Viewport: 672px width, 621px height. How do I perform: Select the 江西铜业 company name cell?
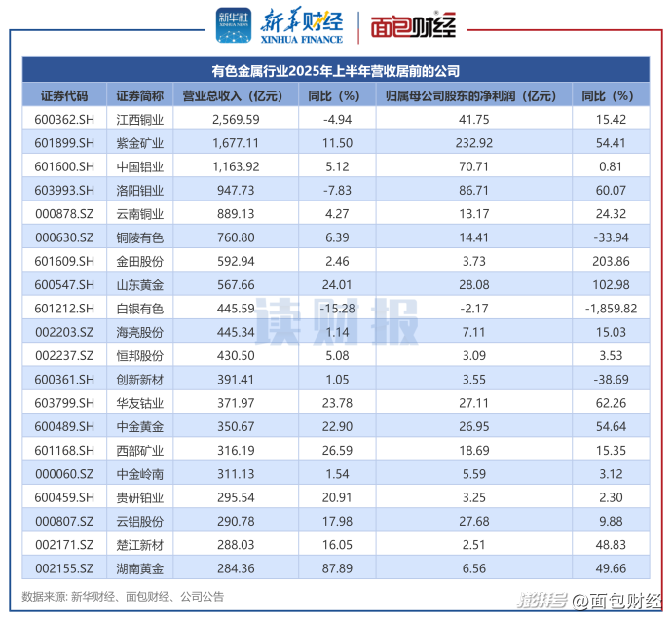[x=139, y=119]
